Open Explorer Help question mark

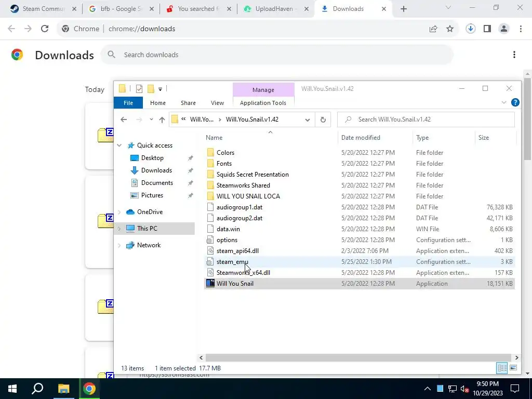(x=515, y=102)
